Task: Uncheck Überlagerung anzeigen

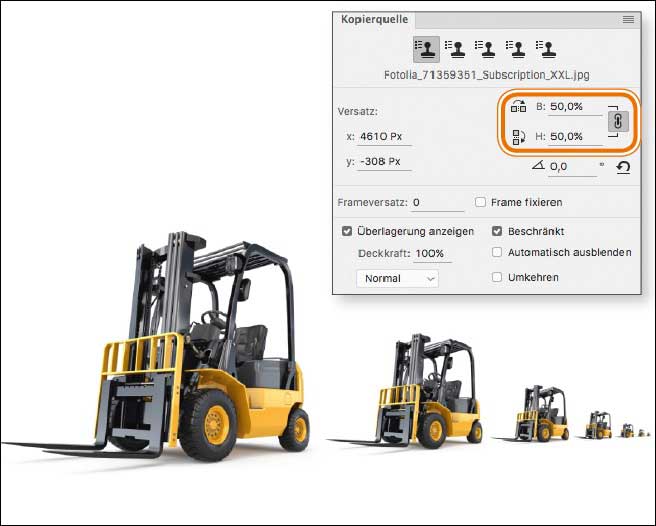Action: pyautogui.click(x=347, y=231)
